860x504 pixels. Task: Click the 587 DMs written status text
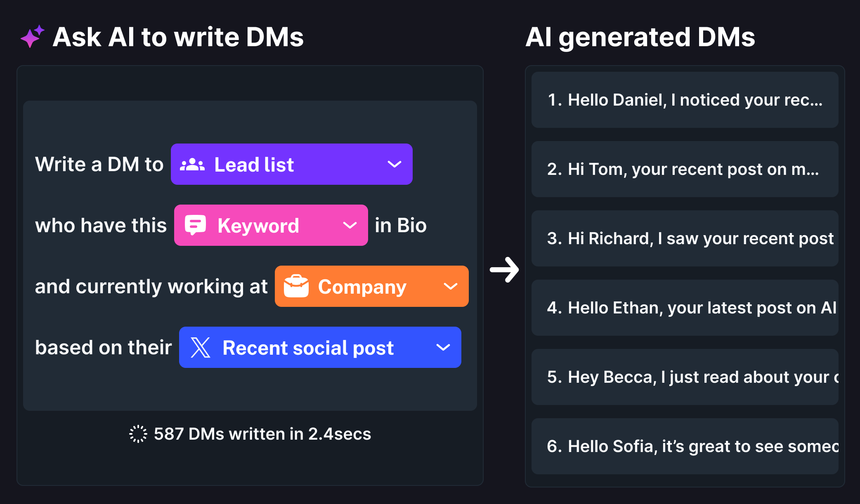(x=262, y=434)
